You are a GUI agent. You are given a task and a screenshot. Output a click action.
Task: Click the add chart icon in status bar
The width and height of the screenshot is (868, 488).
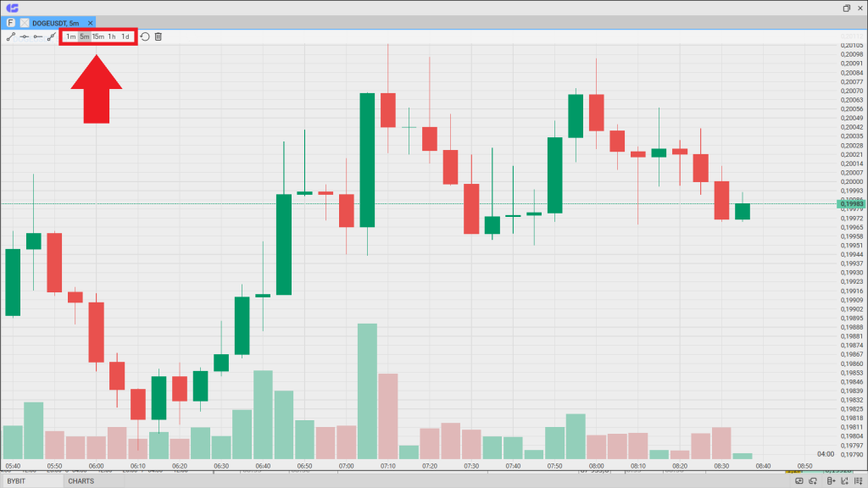tap(845, 481)
